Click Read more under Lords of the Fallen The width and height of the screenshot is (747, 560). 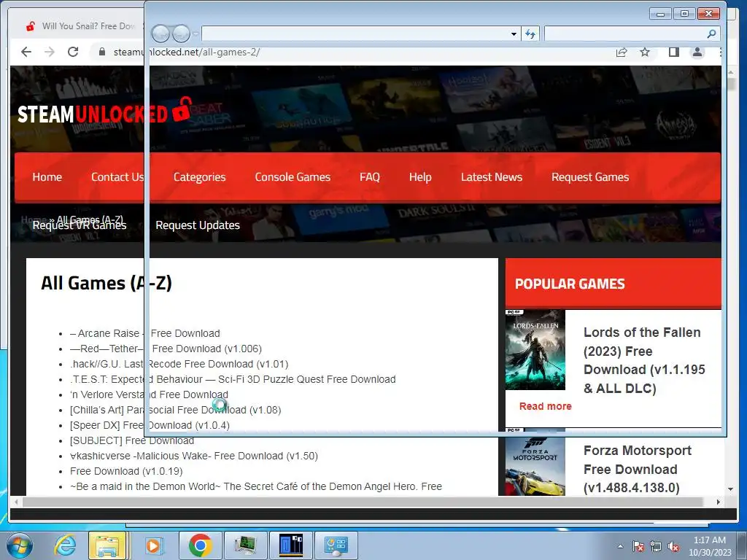point(546,406)
